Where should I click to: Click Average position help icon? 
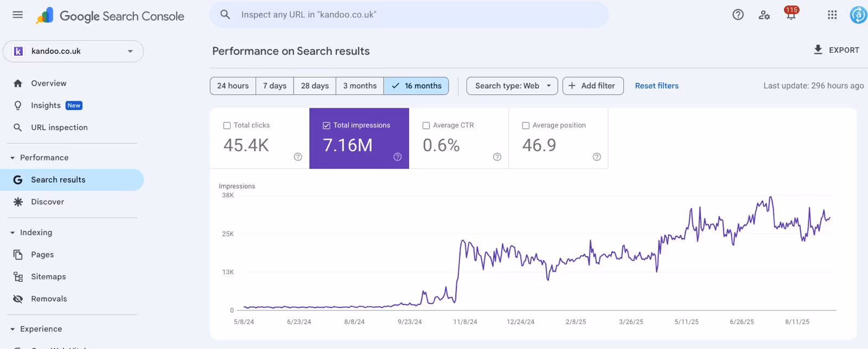(x=597, y=157)
